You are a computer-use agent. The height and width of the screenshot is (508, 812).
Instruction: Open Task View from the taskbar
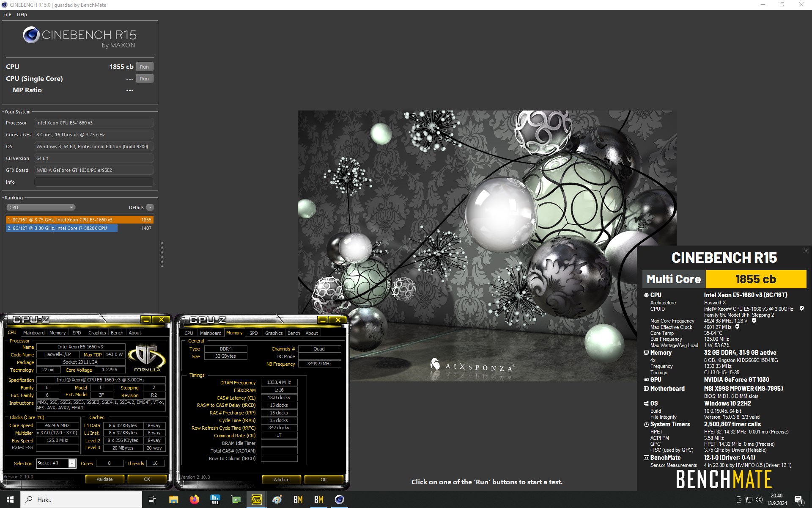coord(152,500)
